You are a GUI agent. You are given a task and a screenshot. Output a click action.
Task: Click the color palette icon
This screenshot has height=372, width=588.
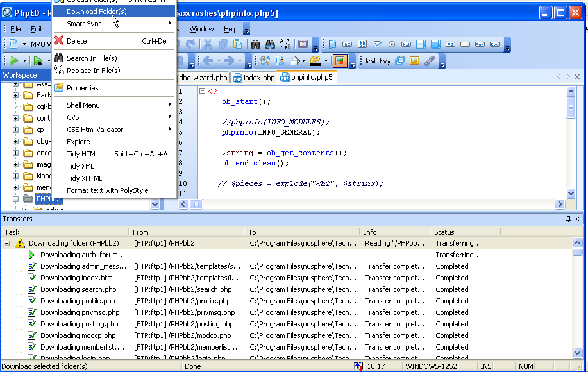click(315, 61)
